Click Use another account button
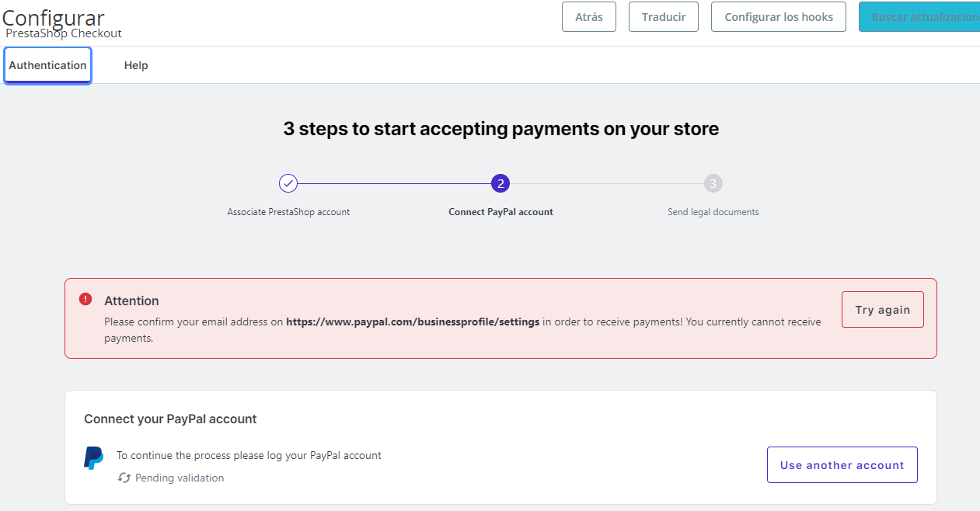This screenshot has width=980, height=511. tap(842, 465)
